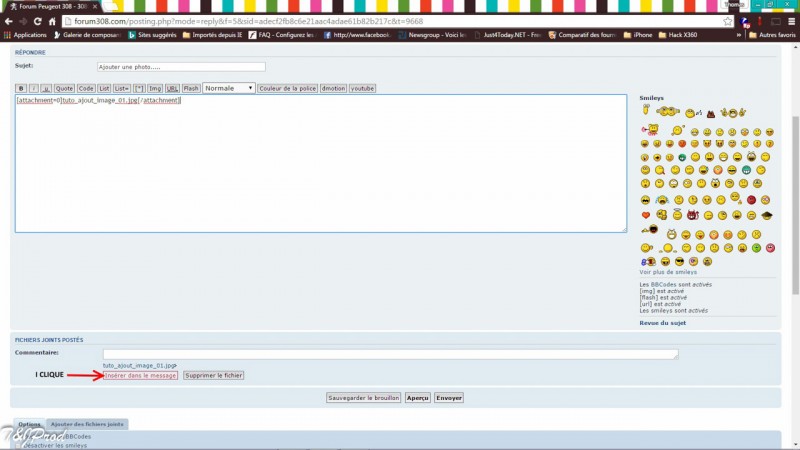Click the Envoyer submit button
The width and height of the screenshot is (800, 450).
pyautogui.click(x=449, y=397)
